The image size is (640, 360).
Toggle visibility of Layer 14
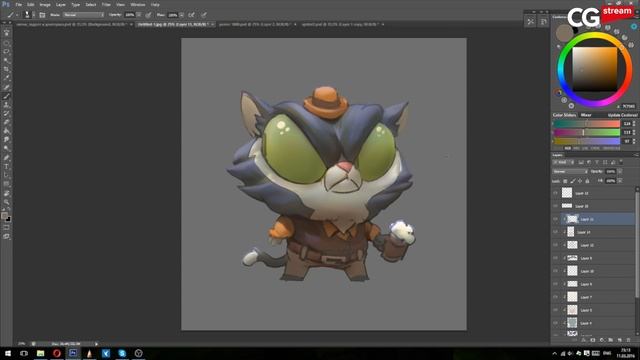coord(556,232)
